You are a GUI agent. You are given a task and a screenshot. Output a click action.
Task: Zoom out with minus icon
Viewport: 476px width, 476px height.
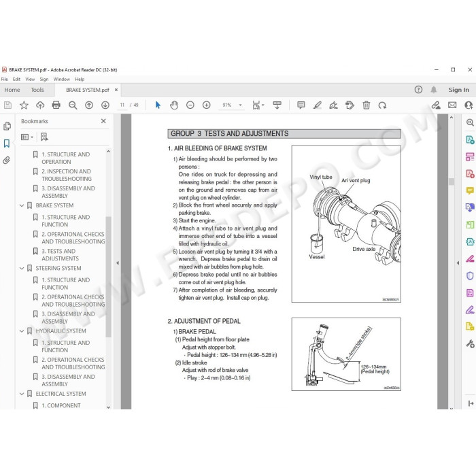click(x=190, y=105)
